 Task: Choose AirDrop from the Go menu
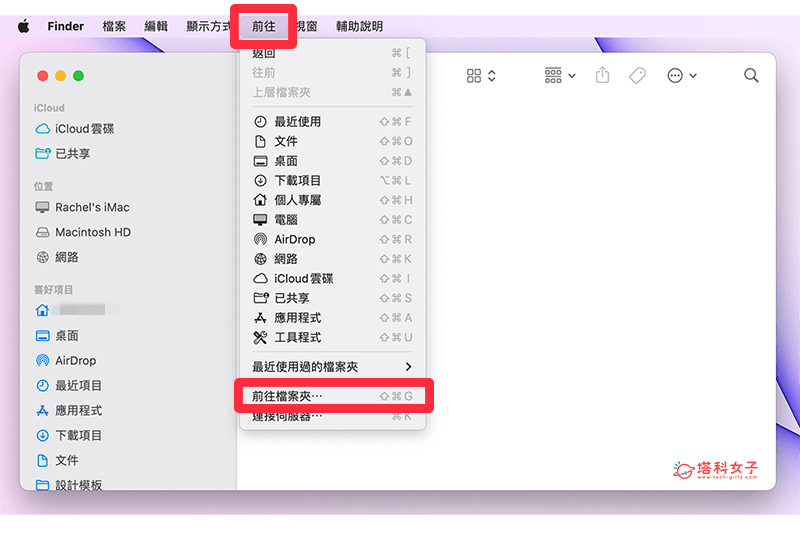[x=332, y=239]
